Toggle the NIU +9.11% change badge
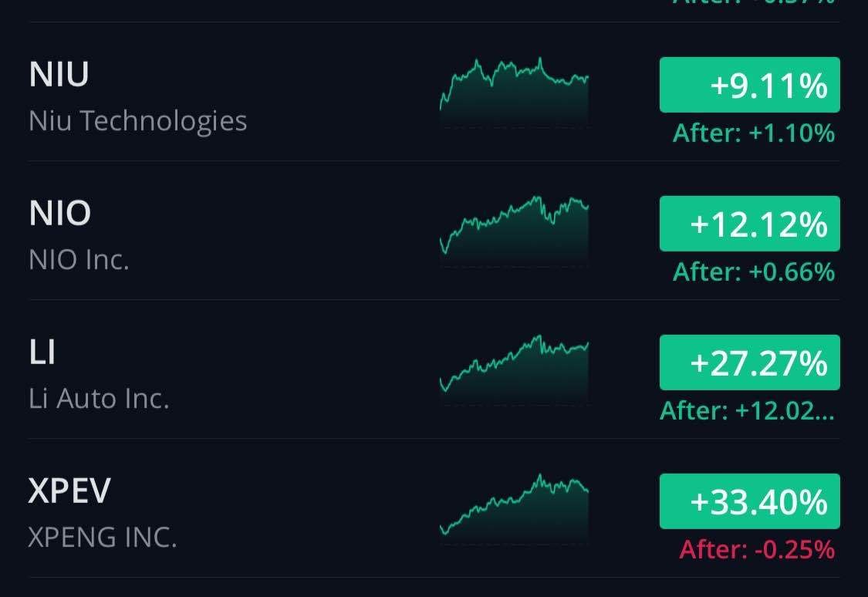Viewport: 868px width, 597px height. [x=749, y=85]
